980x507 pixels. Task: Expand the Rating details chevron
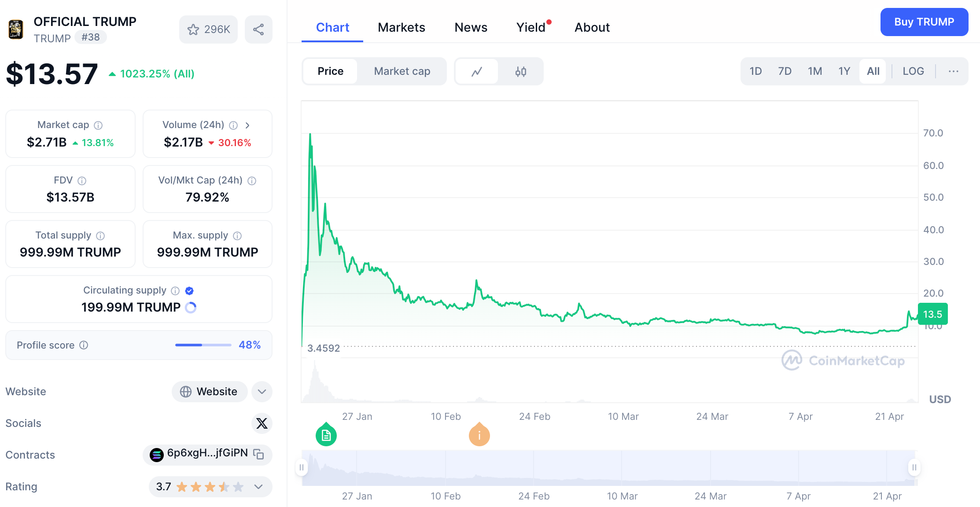pos(258,487)
